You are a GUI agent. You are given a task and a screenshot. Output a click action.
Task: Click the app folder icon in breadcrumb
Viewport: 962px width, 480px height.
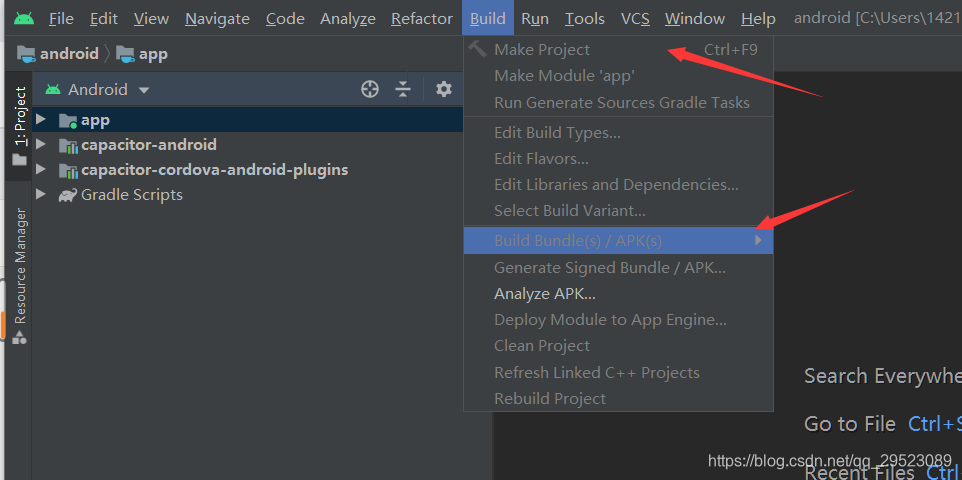[x=125, y=54]
